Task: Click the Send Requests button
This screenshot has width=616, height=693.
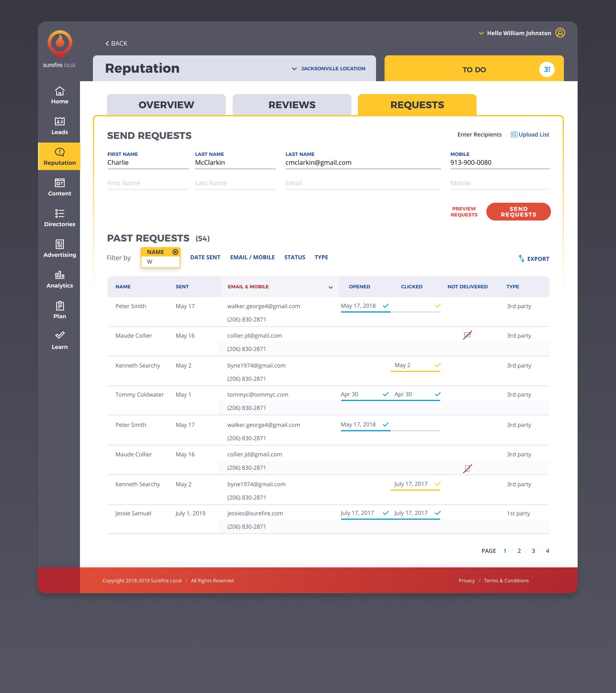Action: click(x=518, y=212)
